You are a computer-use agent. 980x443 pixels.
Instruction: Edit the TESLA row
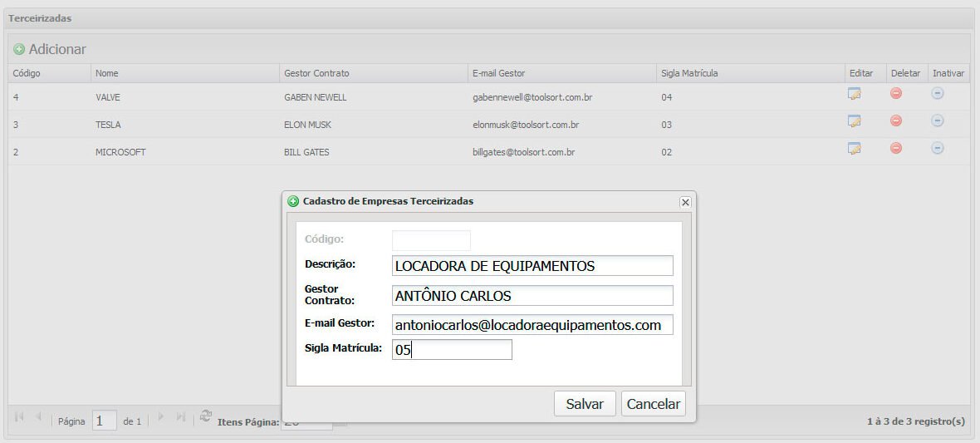pyautogui.click(x=855, y=121)
